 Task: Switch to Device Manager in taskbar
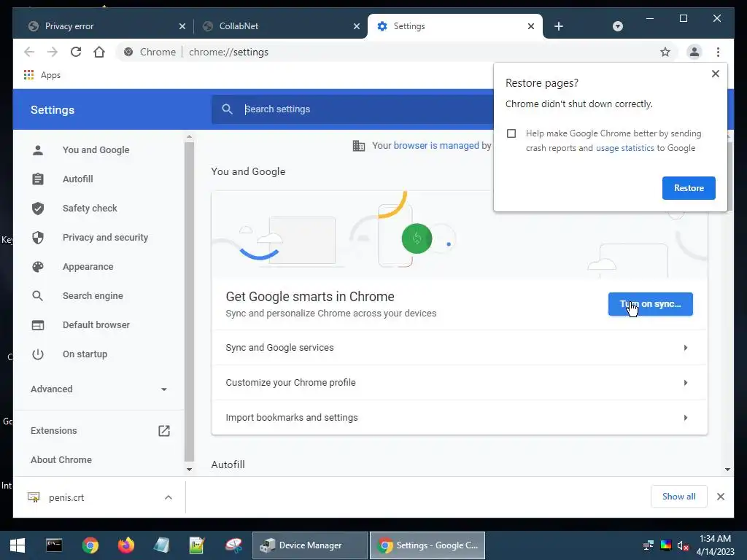tap(309, 545)
